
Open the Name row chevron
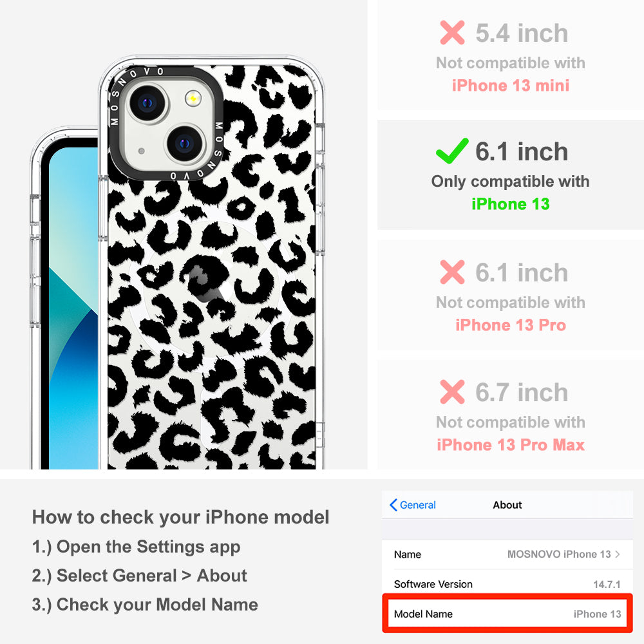618,554
